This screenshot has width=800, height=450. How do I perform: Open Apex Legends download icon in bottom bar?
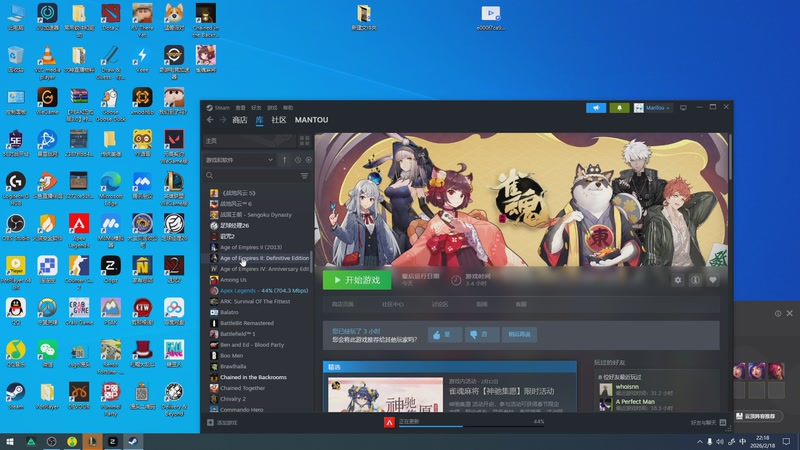click(389, 422)
